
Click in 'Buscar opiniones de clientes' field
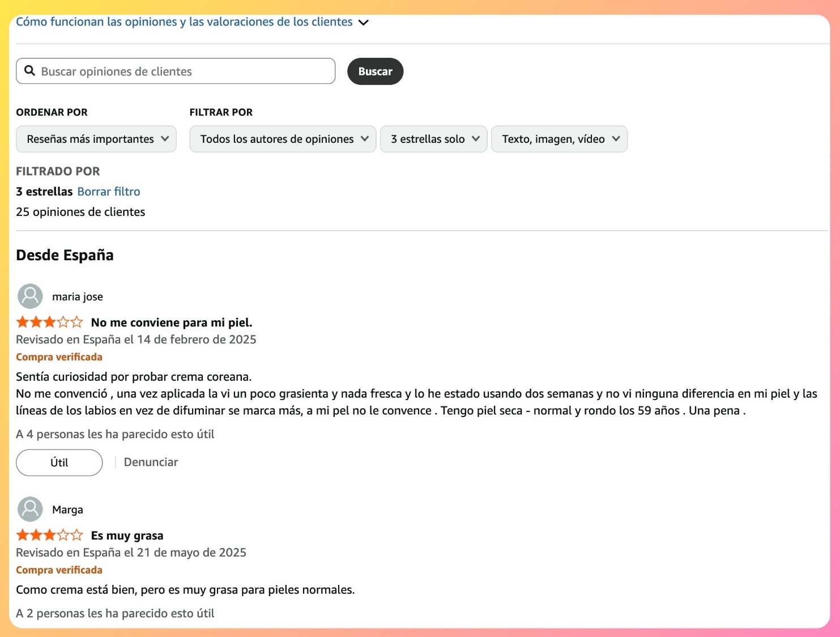181,71
